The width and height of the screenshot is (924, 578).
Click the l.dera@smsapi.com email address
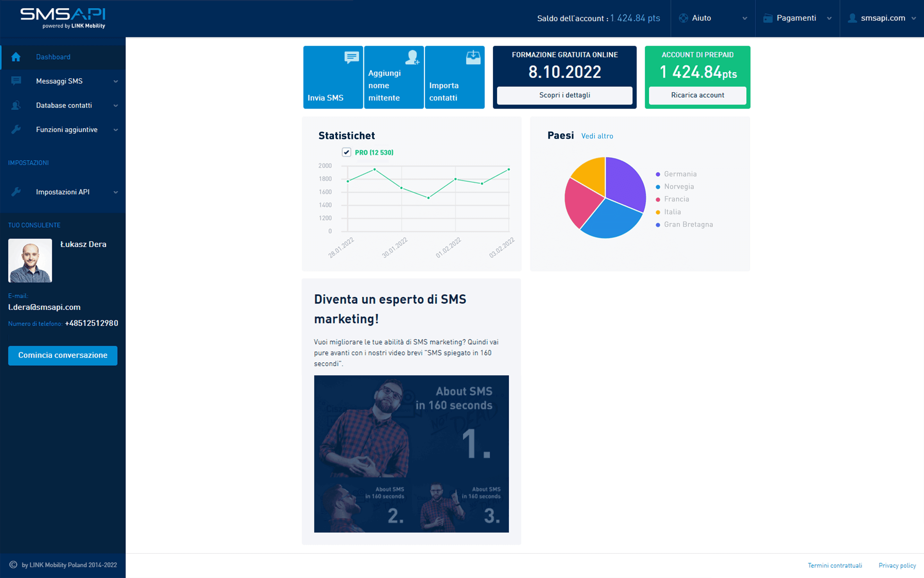[44, 307]
